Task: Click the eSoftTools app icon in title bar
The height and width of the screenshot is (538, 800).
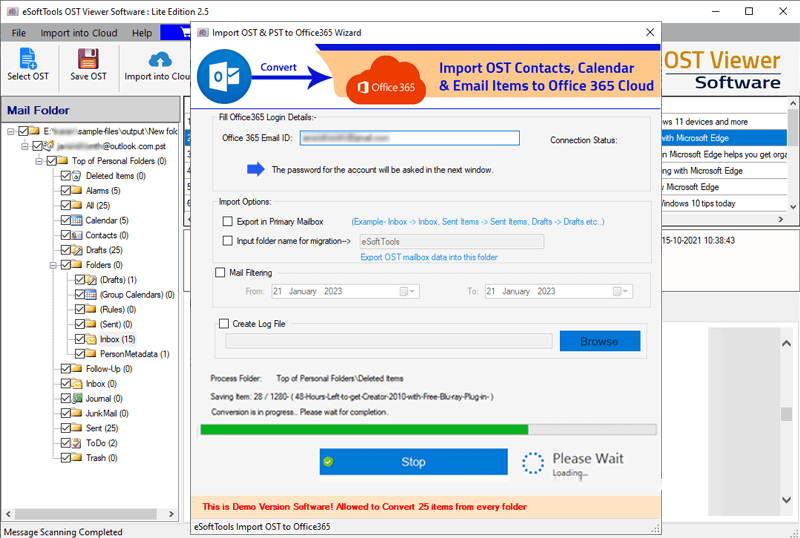Action: point(13,11)
